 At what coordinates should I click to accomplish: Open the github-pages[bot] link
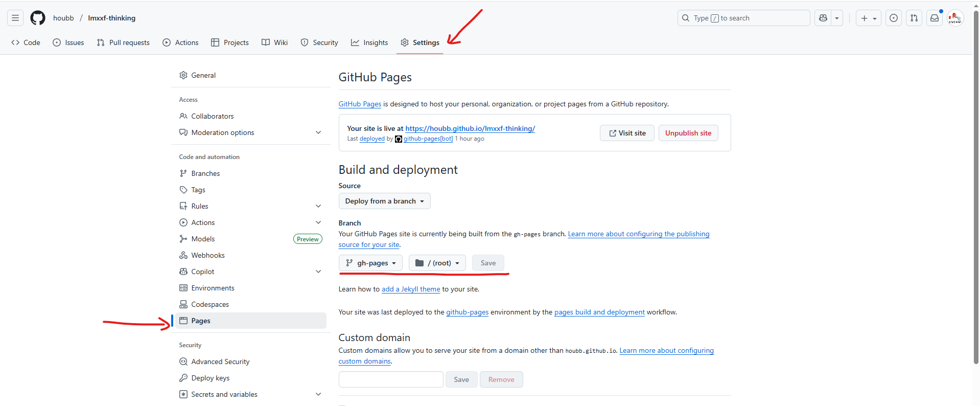point(428,139)
